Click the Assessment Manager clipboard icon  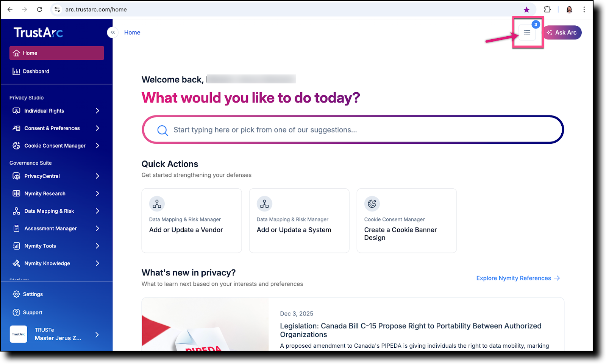point(16,229)
